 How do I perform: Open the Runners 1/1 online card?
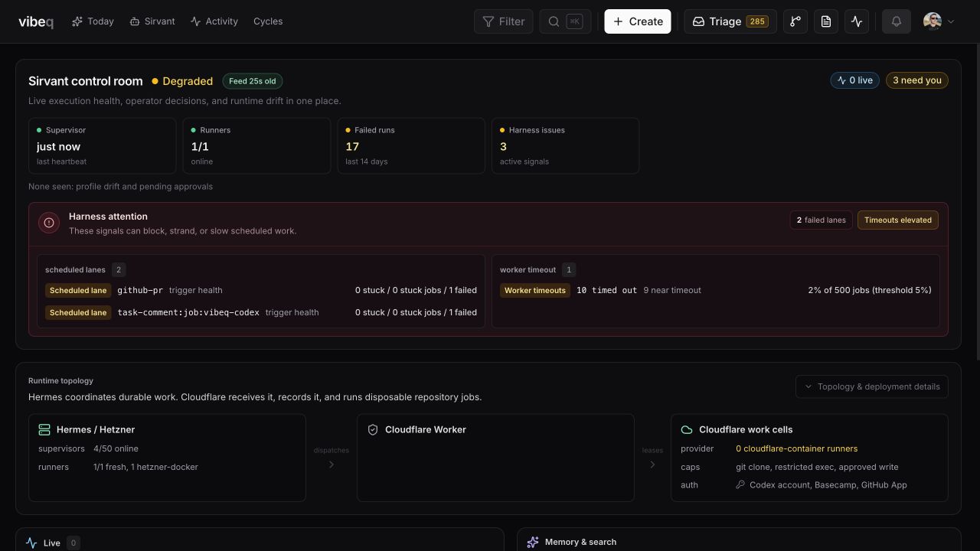tap(256, 145)
